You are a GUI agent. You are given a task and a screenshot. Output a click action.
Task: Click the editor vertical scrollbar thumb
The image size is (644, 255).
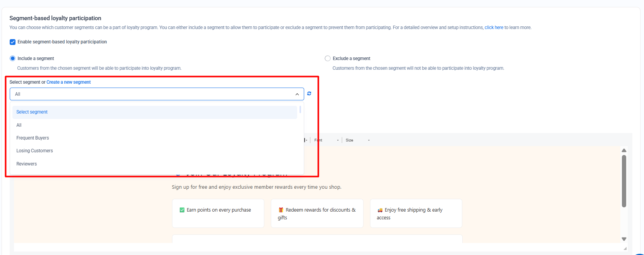pyautogui.click(x=624, y=181)
